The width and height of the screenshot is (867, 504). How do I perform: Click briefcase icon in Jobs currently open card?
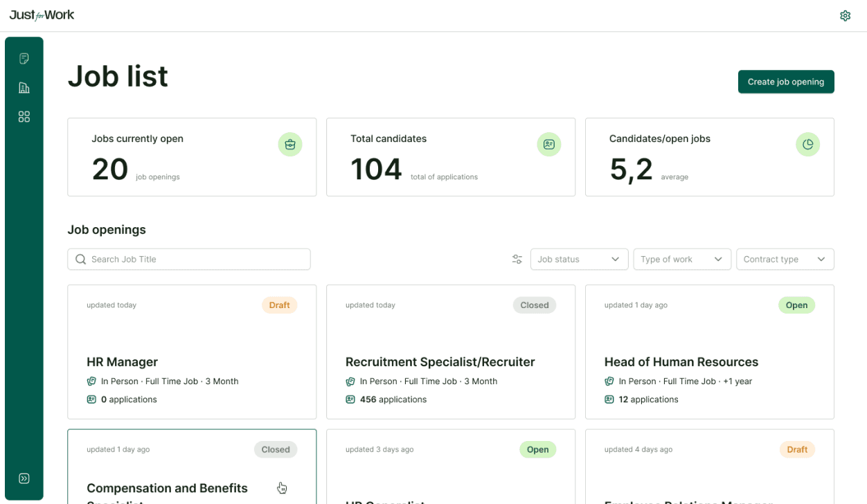click(290, 144)
